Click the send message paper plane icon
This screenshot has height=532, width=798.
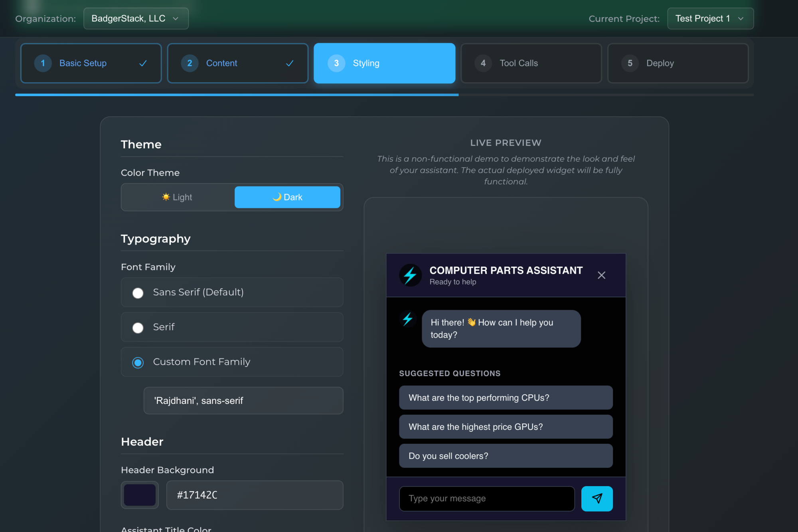(x=597, y=498)
